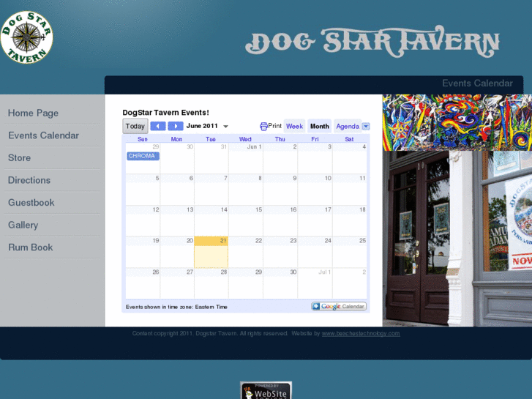
Task: Open Rum Book from sidebar menu
Action: 31,247
